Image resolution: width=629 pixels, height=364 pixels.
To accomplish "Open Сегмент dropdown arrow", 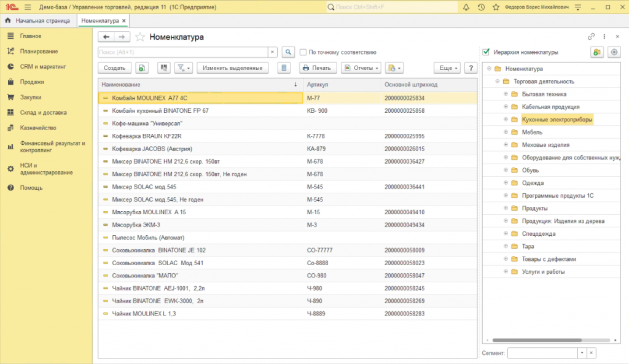I will [582, 353].
